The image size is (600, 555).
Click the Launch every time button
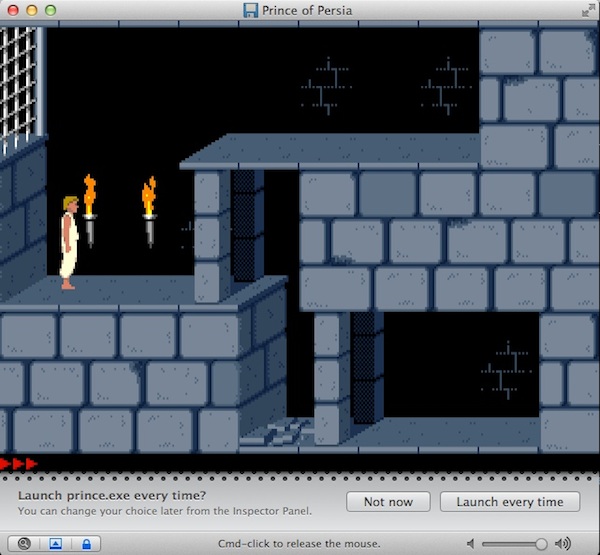tap(510, 502)
